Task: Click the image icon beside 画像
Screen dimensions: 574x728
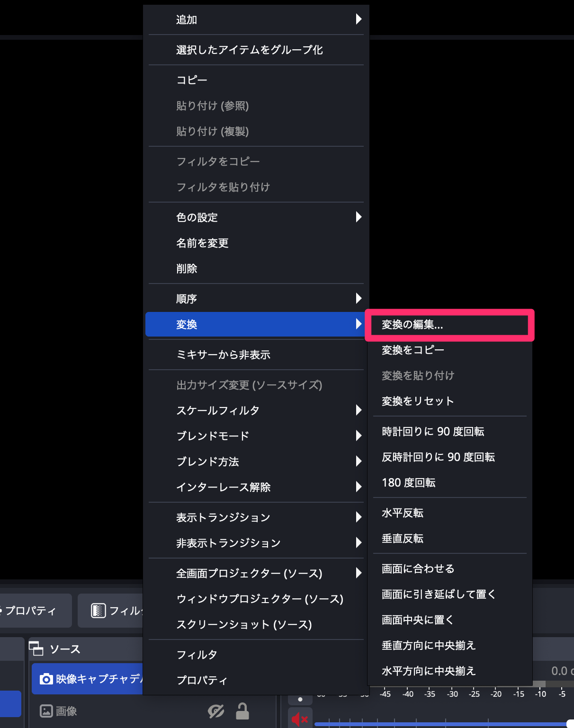Action: [46, 711]
